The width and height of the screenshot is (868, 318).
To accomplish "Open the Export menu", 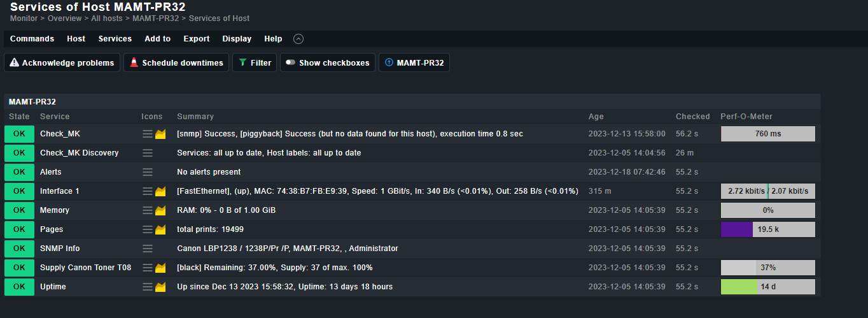I will (196, 39).
